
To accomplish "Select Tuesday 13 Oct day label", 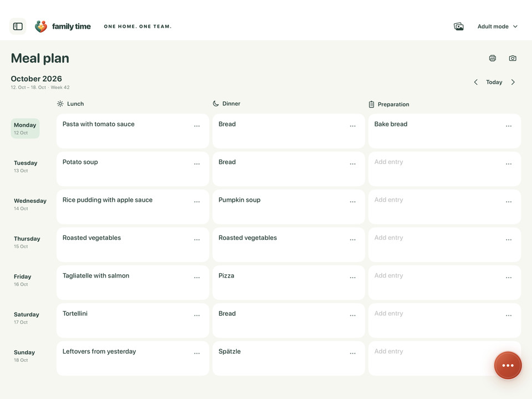I will pyautogui.click(x=25, y=166).
